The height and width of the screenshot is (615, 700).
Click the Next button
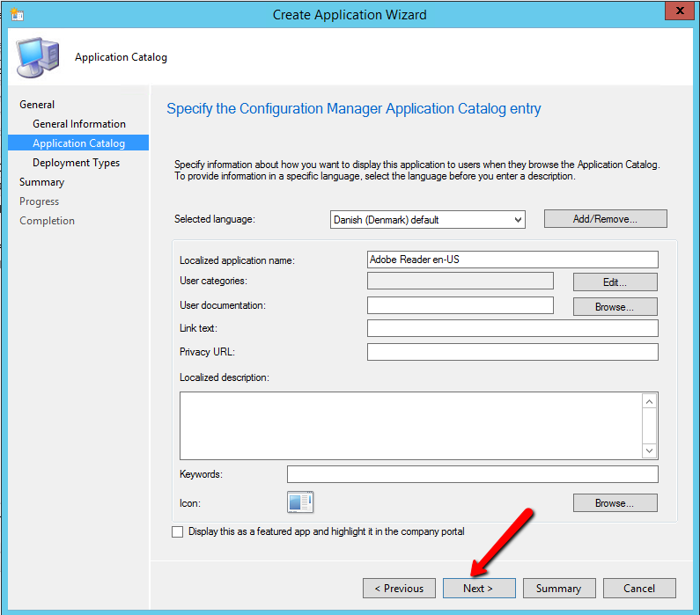478,589
